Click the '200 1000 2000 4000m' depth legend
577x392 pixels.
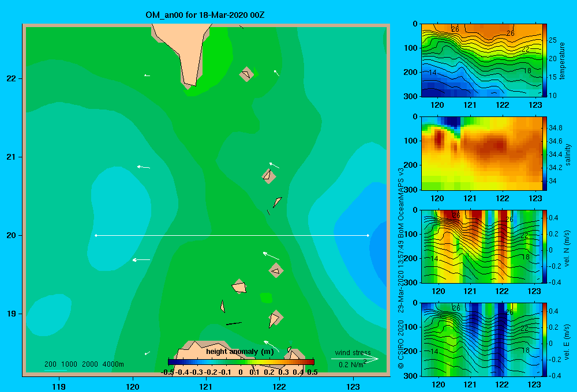pyautogui.click(x=84, y=364)
